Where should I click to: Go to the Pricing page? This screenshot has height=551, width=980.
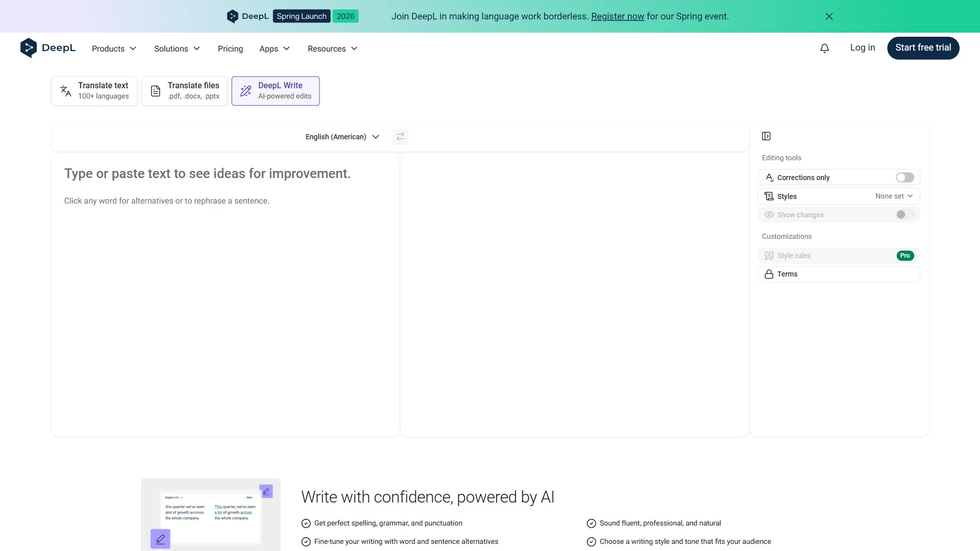(230, 48)
